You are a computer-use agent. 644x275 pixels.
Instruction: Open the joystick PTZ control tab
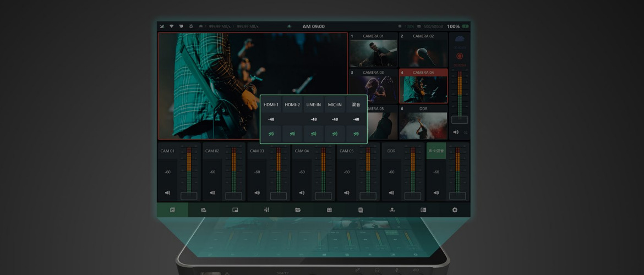(x=392, y=210)
